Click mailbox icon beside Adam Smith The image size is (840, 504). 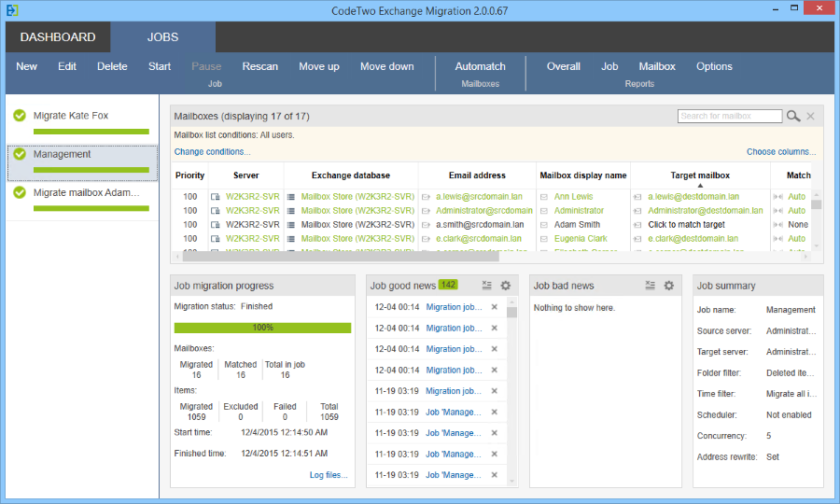point(544,225)
